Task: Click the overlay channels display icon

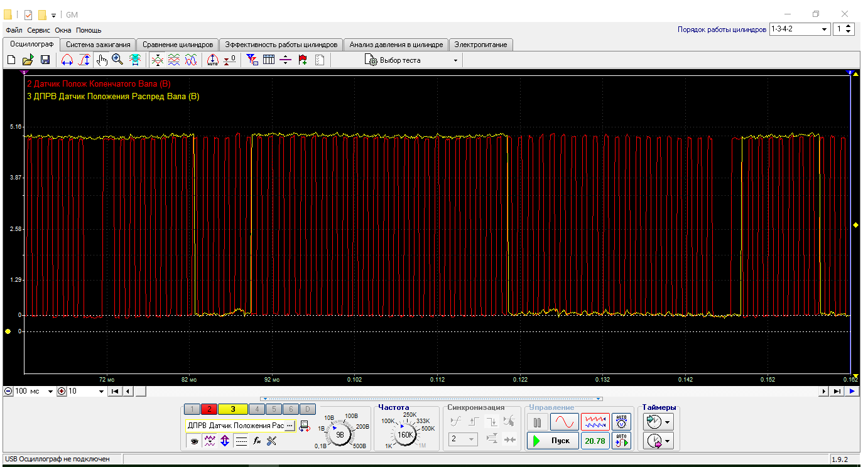Action: click(158, 60)
